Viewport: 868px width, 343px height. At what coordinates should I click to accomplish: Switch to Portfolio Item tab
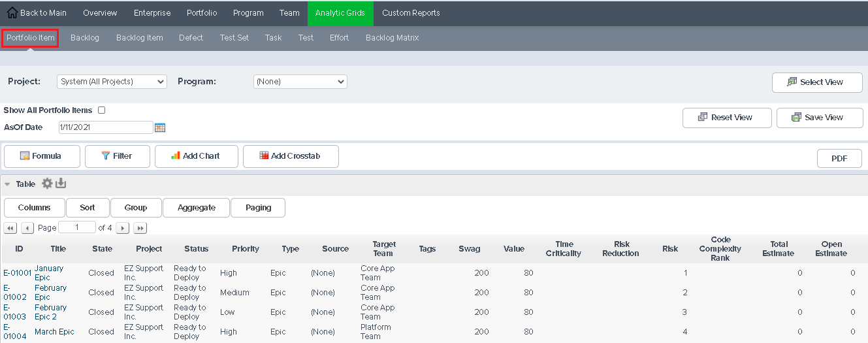[x=30, y=38]
